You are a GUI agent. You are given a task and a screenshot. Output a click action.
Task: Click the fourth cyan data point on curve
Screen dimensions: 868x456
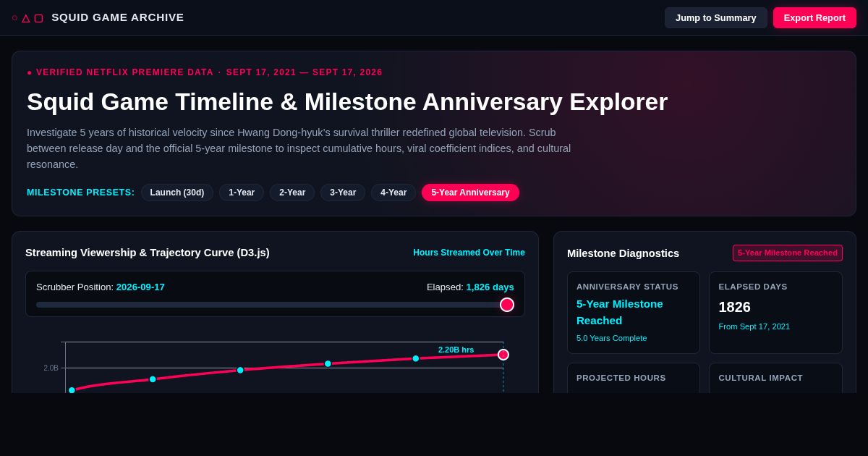(328, 363)
